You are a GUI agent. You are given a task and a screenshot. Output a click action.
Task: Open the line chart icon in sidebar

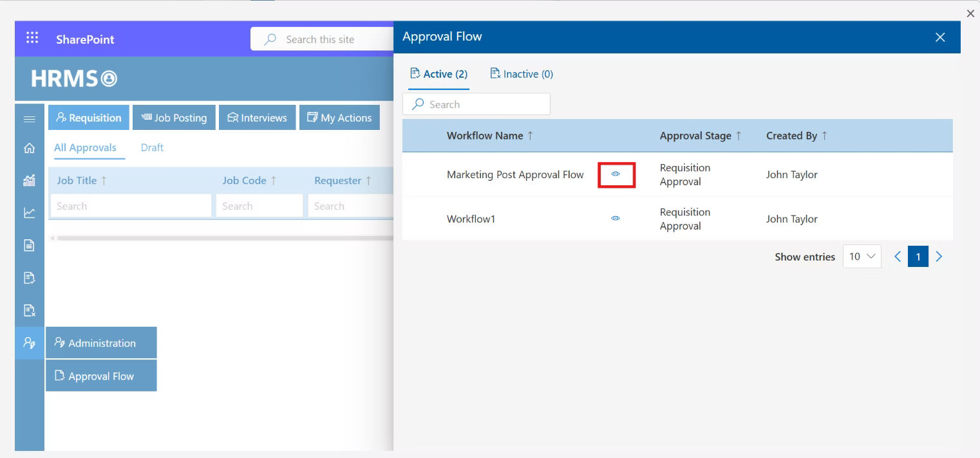(x=29, y=213)
